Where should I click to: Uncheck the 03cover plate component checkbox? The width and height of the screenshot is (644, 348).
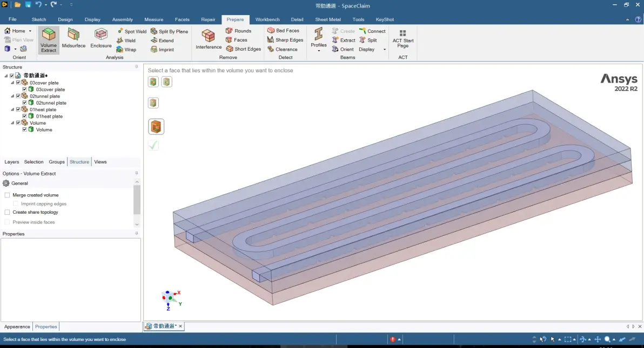click(18, 83)
